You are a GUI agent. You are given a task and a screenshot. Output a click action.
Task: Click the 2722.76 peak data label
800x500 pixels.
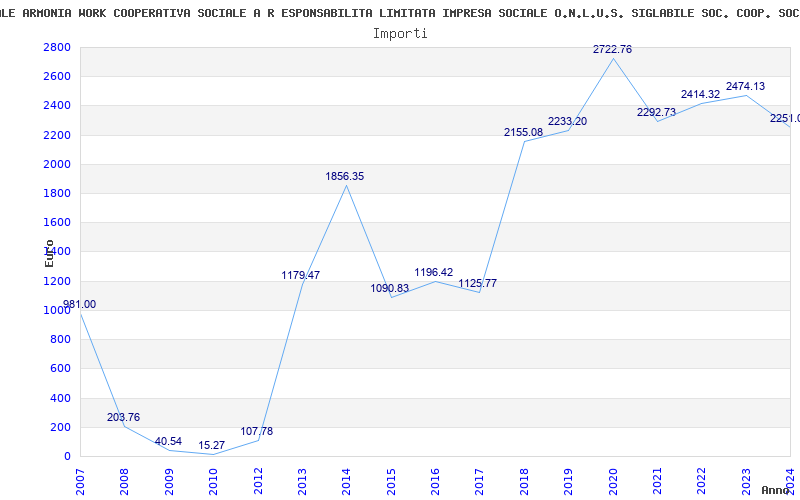point(612,49)
